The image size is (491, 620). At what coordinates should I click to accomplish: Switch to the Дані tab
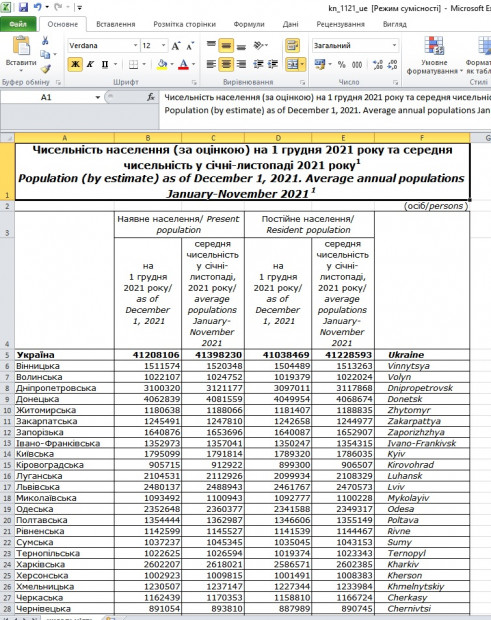coord(291,24)
